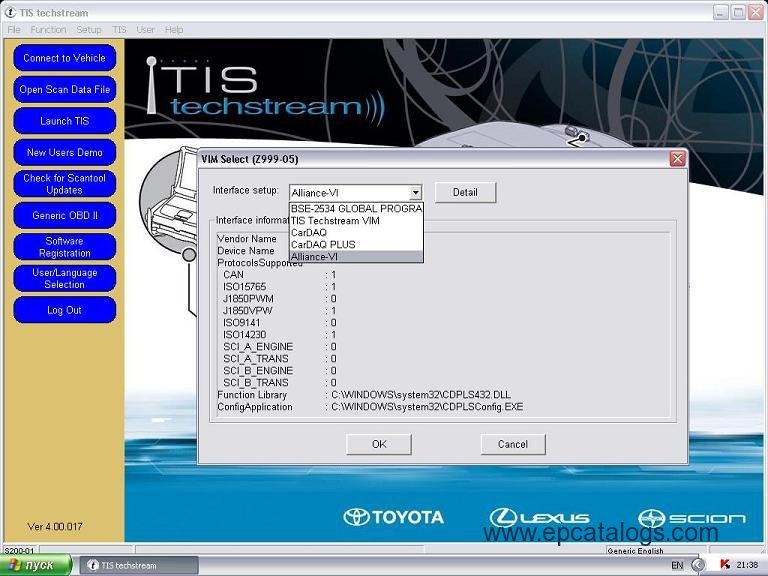Expand the Interface setup dropdown arrow
Screen dimensions: 768x576
pos(415,192)
